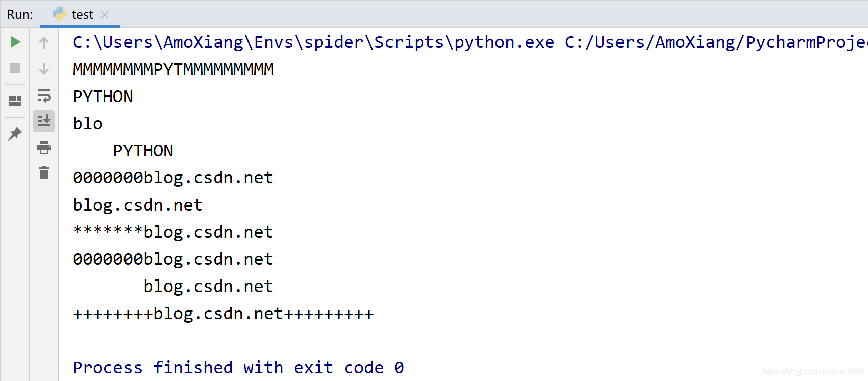Screen dimensions: 868x381
Task: Open the blog.csdn.net link
Action: pyautogui.click(x=138, y=205)
